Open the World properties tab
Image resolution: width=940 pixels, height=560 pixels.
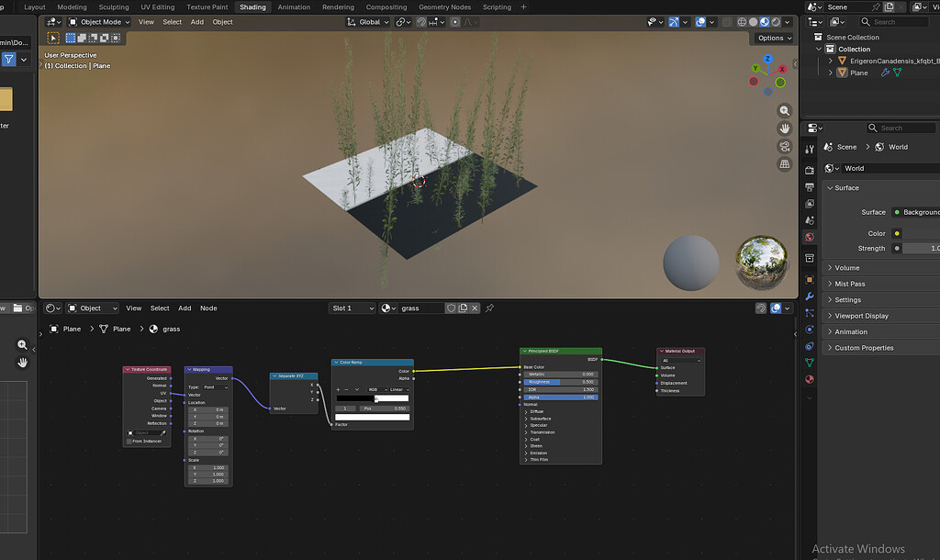[x=810, y=238]
